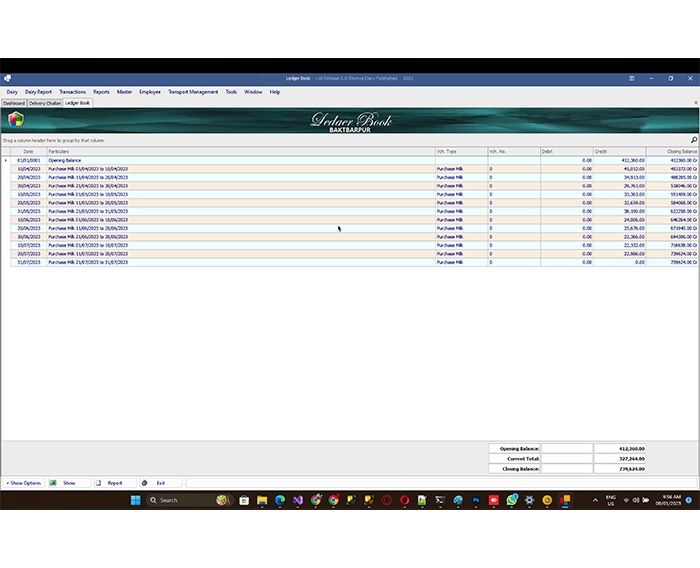Click the search magnifier icon above grid
The image size is (700, 568).
tap(694, 140)
